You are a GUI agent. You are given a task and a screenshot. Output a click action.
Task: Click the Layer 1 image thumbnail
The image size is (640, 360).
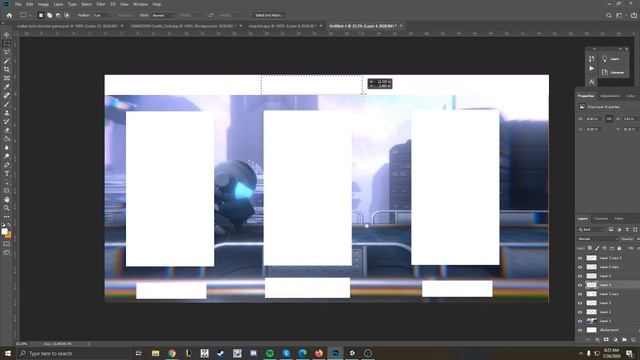tap(591, 321)
